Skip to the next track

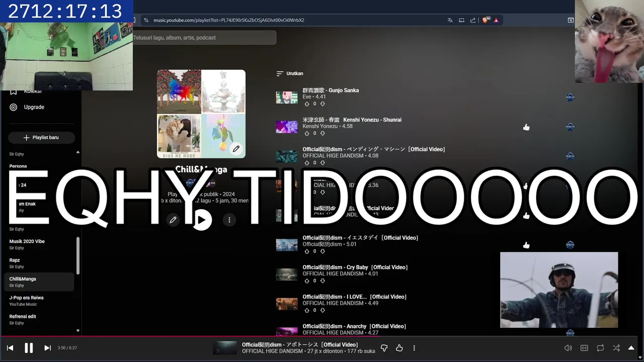click(x=47, y=348)
